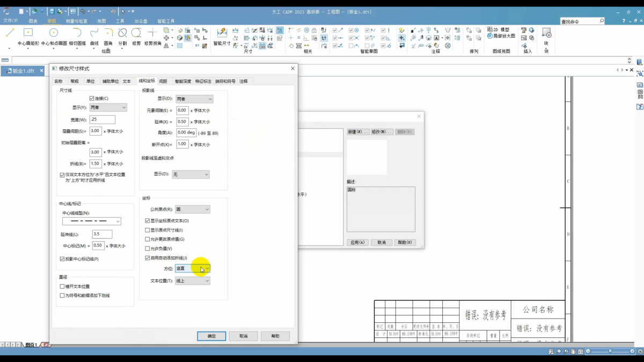644x362 pixels.
Task: Click the XY coordinate icon in ribbon
Action: pos(197,46)
